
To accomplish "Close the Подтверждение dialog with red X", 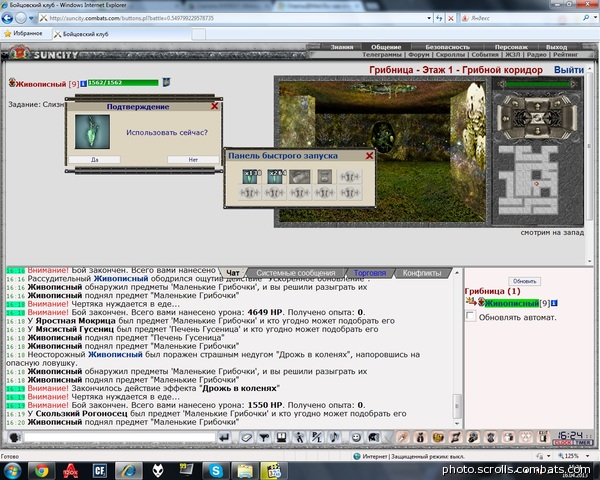I will pyautogui.click(x=215, y=106).
